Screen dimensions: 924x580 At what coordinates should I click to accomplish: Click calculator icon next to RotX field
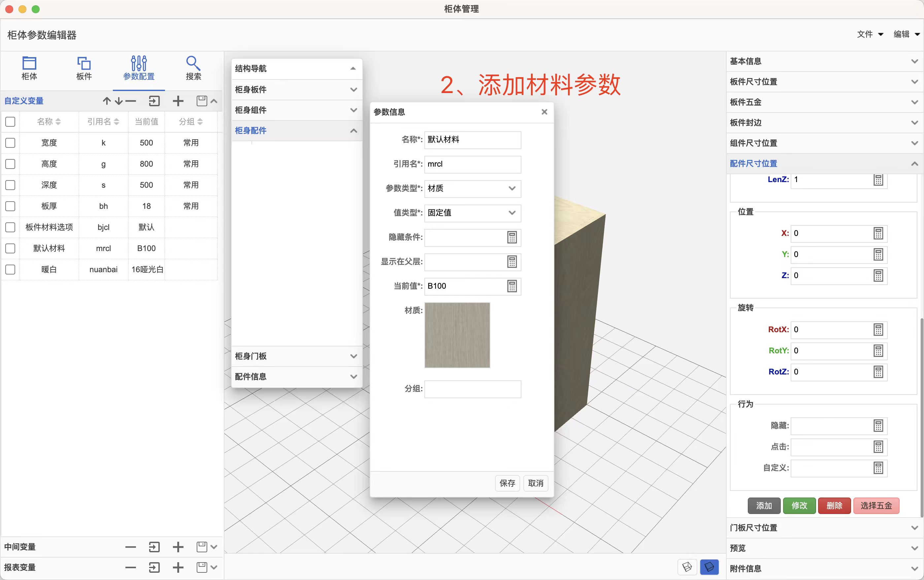(x=878, y=330)
